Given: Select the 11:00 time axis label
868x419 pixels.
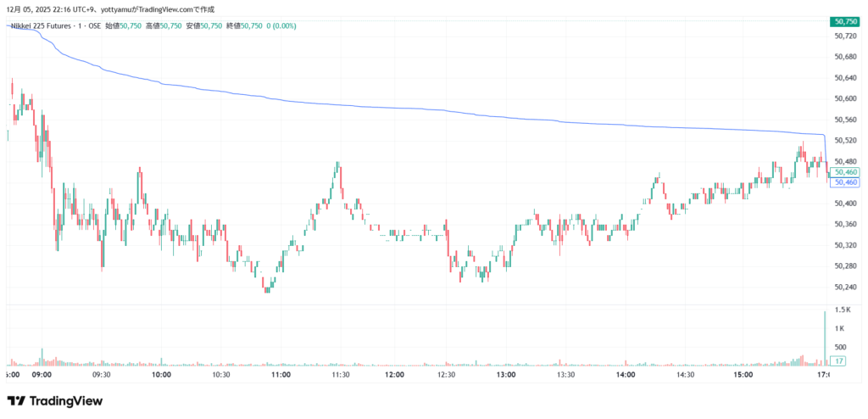Looking at the screenshot, I should click(281, 375).
